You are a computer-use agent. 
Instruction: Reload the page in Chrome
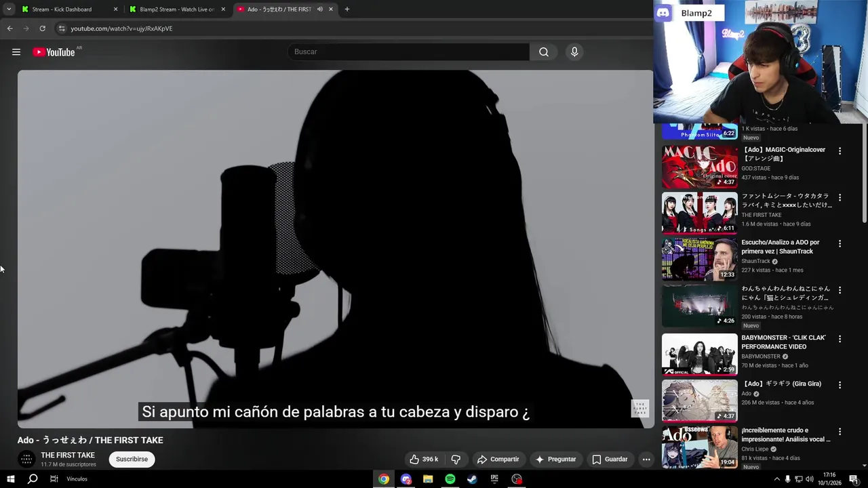pyautogui.click(x=42, y=28)
